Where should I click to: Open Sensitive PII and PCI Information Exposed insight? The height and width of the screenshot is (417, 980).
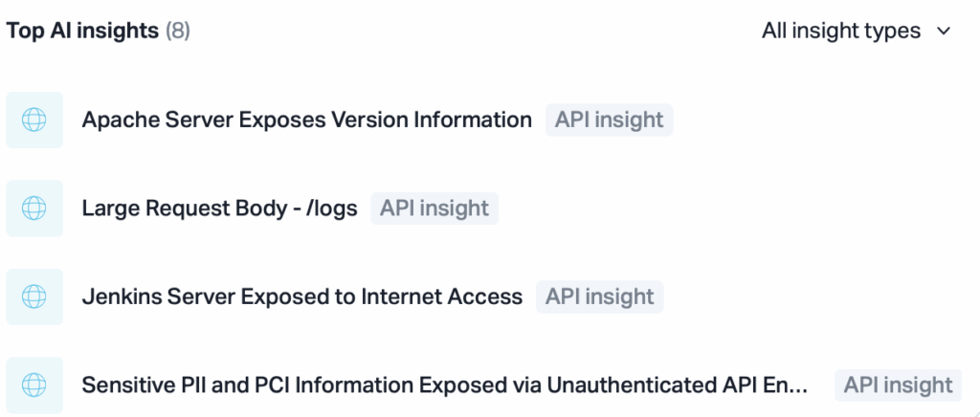click(x=444, y=385)
